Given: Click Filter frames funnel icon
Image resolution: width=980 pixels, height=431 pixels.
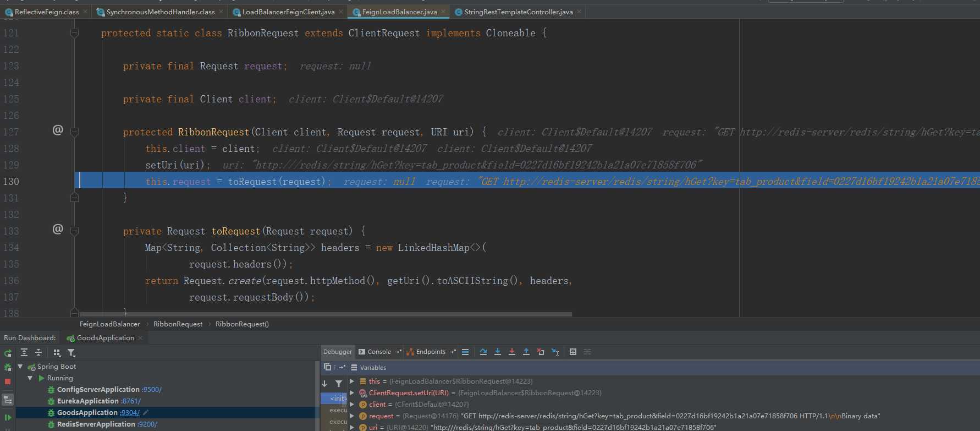Looking at the screenshot, I should [x=339, y=384].
